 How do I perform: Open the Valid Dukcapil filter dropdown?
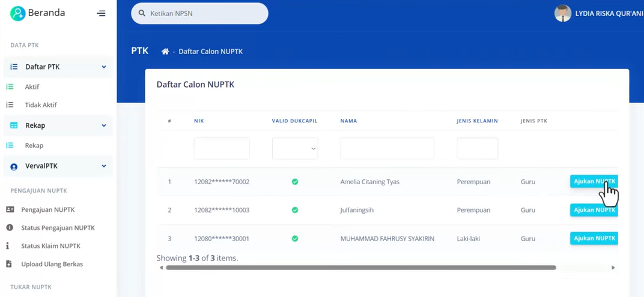click(295, 149)
